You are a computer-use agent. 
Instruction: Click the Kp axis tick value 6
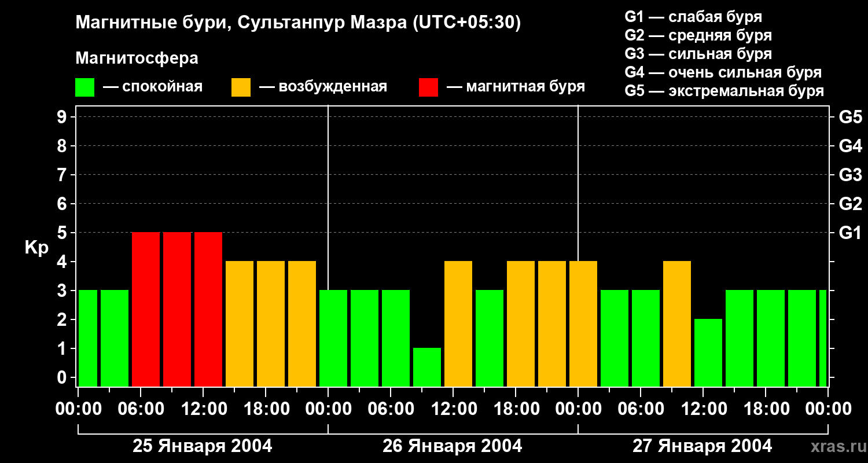(63, 204)
